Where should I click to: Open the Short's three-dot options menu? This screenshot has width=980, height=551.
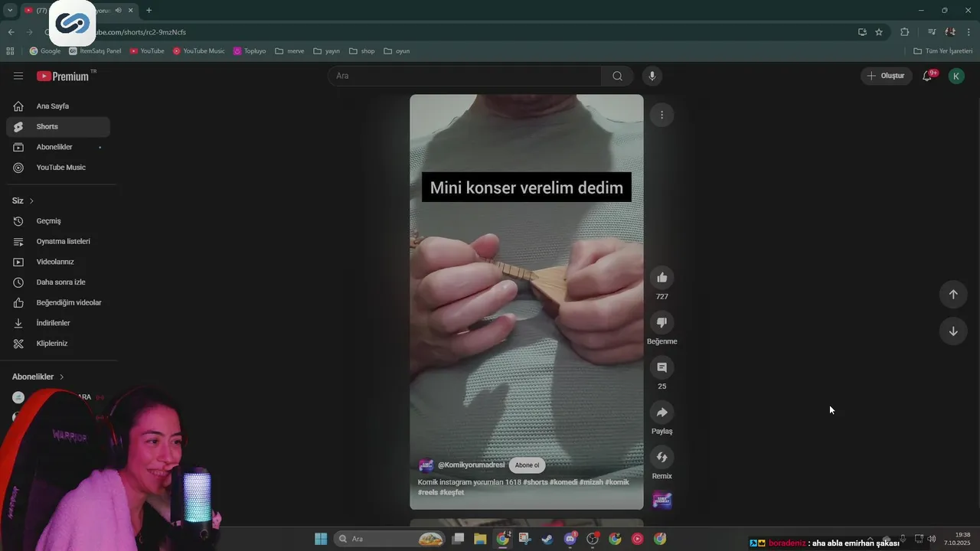tap(661, 115)
